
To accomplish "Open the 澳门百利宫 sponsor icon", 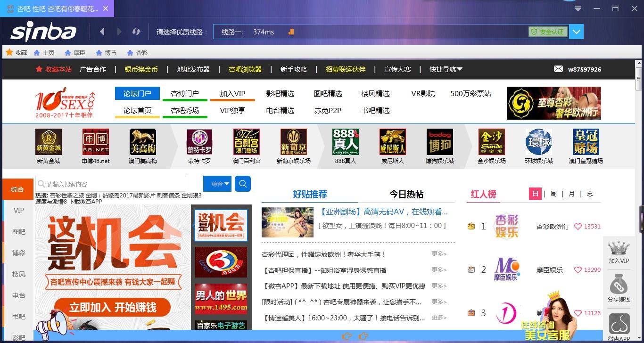I will 247,142.
